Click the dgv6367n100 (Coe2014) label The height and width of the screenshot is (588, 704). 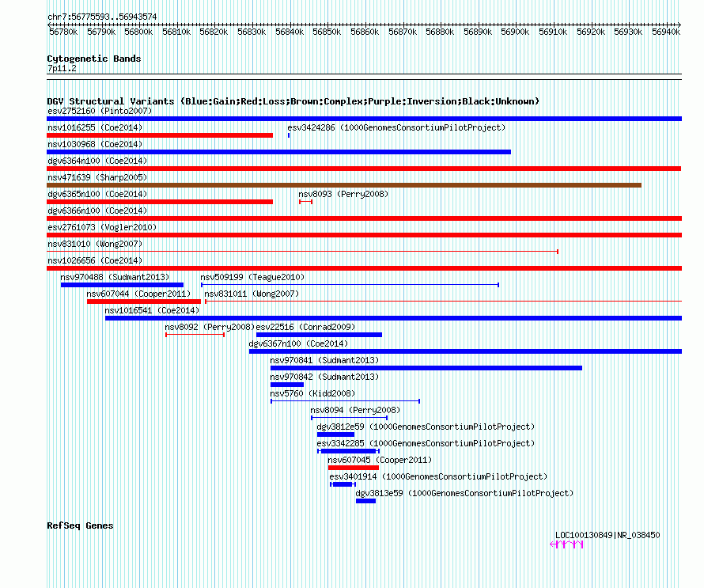[298, 343]
